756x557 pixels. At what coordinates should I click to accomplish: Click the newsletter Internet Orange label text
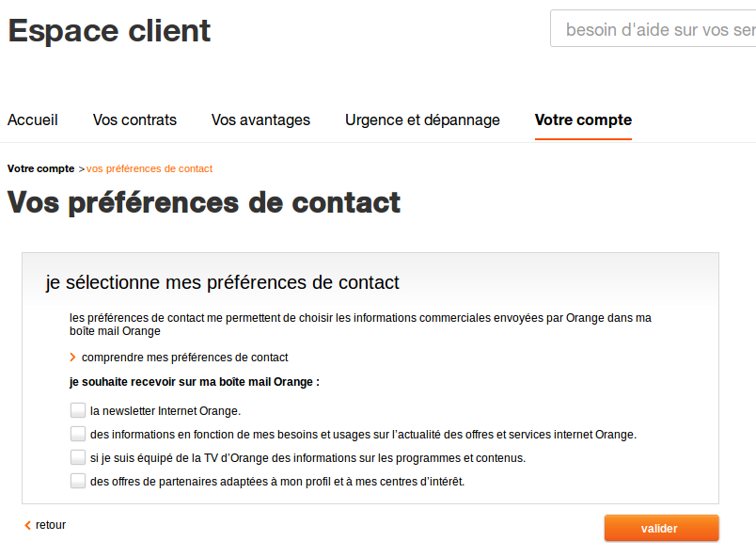point(165,411)
